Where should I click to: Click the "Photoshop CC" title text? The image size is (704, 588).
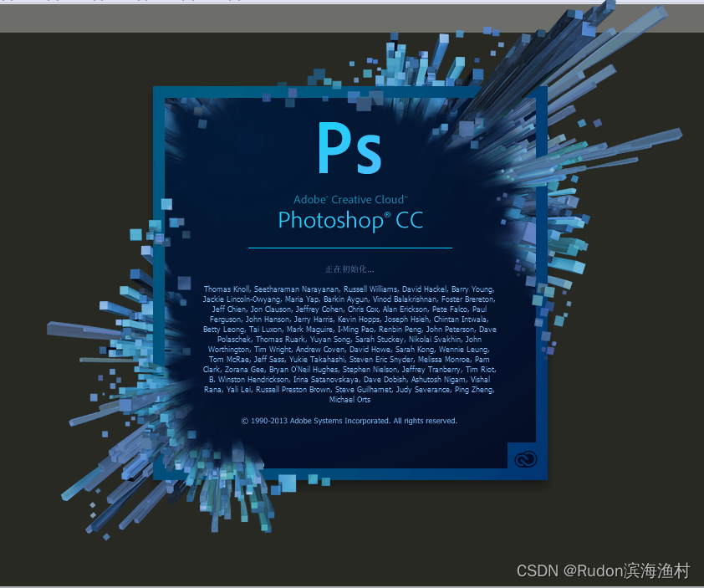coord(350,221)
